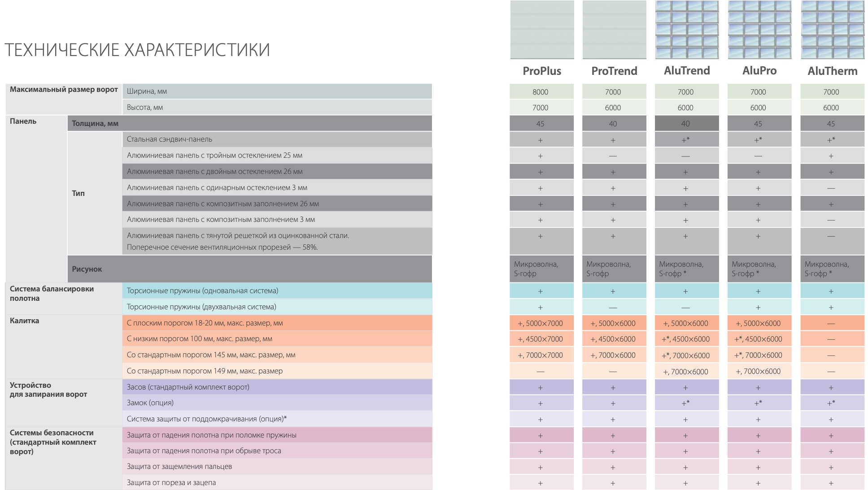
Task: Click the AluPro glazed door thumbnail
Action: tap(759, 30)
